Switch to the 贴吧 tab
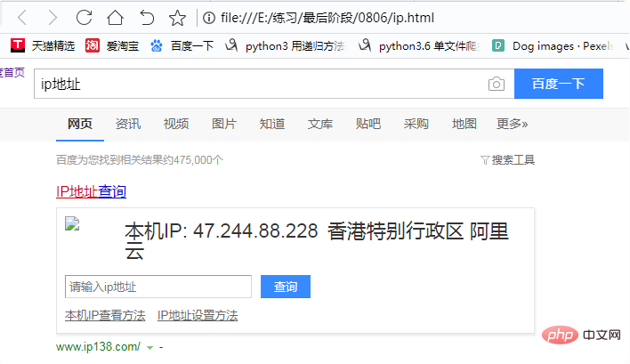The image size is (630, 364). (x=368, y=124)
